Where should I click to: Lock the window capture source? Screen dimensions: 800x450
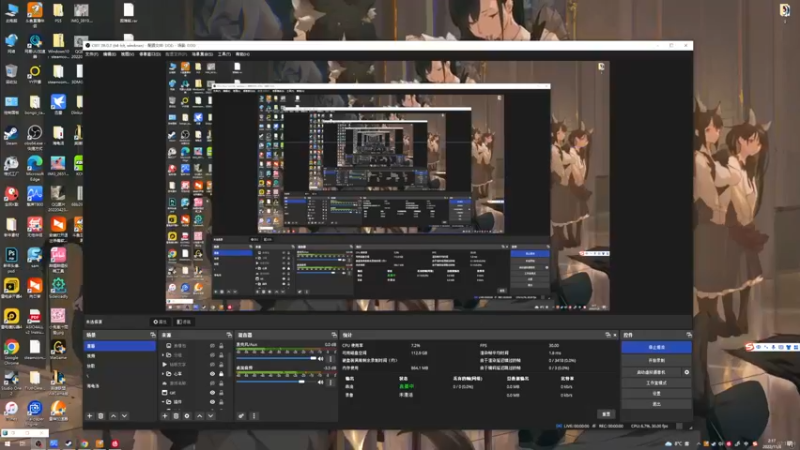221,392
